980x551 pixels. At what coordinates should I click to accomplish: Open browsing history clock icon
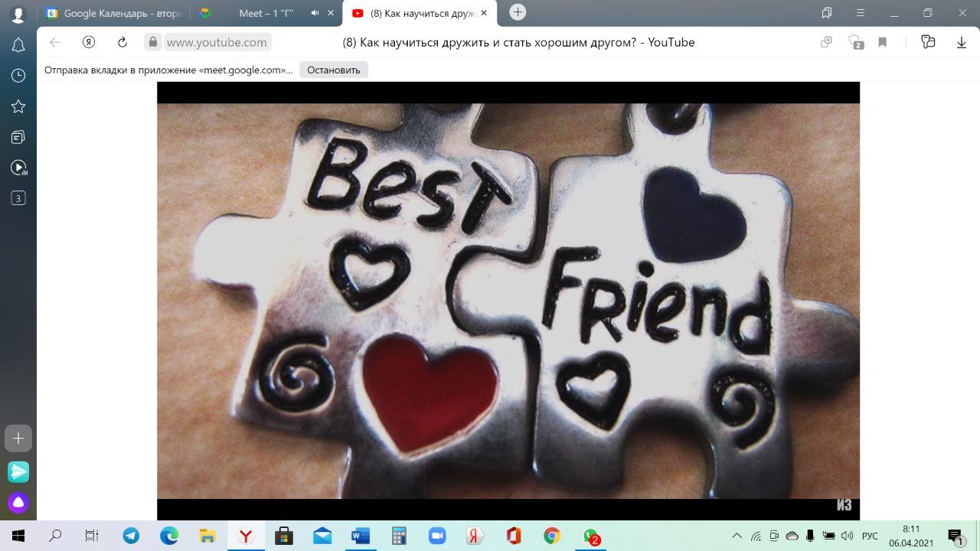(18, 76)
